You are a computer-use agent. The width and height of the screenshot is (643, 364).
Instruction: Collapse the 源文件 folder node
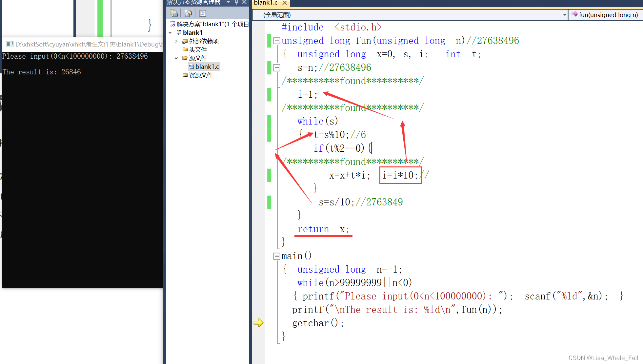[x=176, y=58]
